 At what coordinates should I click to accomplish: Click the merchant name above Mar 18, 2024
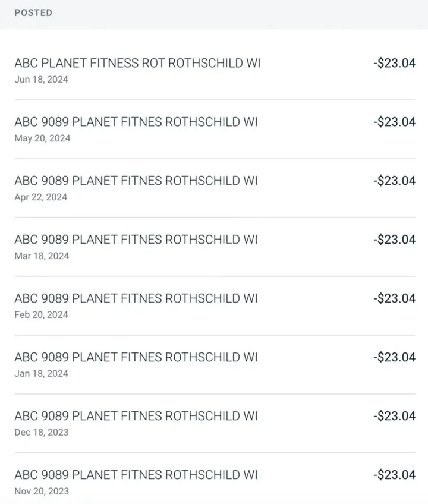(x=136, y=240)
